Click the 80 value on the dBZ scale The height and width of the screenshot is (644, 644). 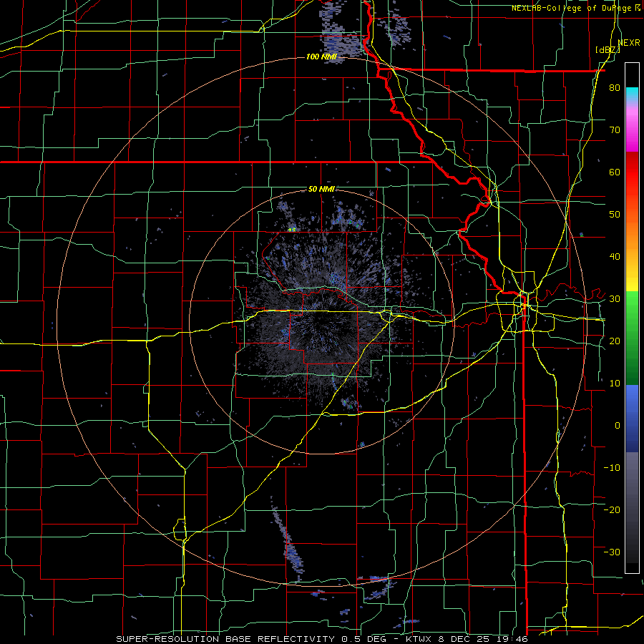[x=615, y=88]
